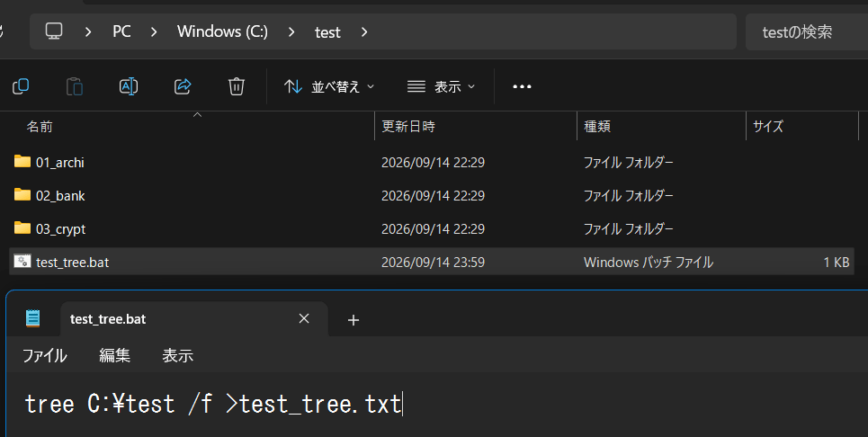Open the ファイル menu in Notepad

44,356
